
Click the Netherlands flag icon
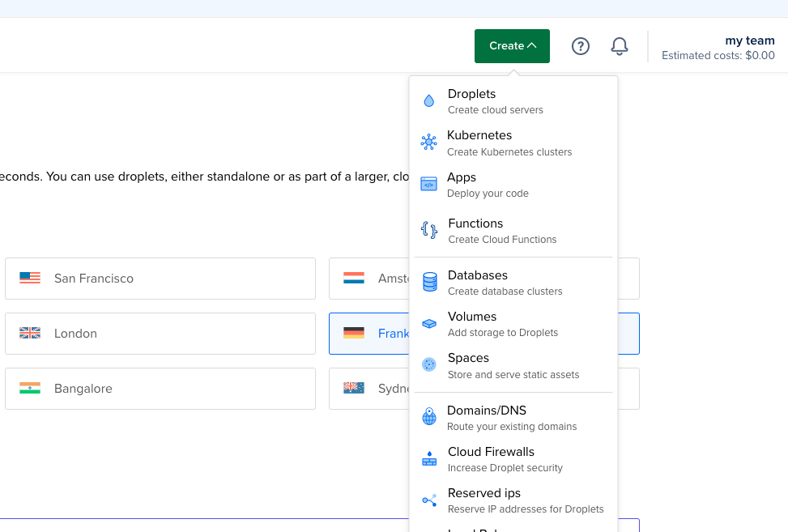354,278
